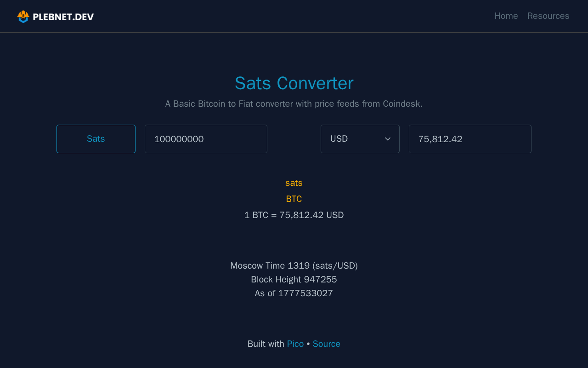This screenshot has height=368, width=588.
Task: Open the Pico link in footer
Action: (x=295, y=344)
